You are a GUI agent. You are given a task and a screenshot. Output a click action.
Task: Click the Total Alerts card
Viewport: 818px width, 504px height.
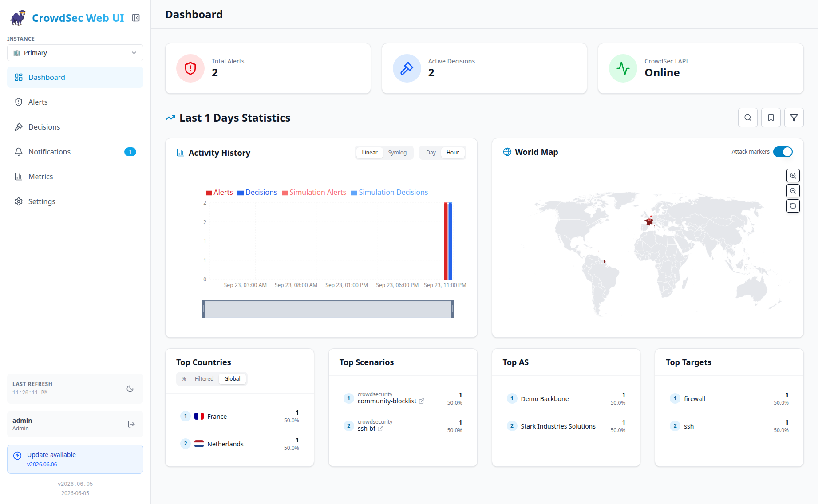click(268, 68)
